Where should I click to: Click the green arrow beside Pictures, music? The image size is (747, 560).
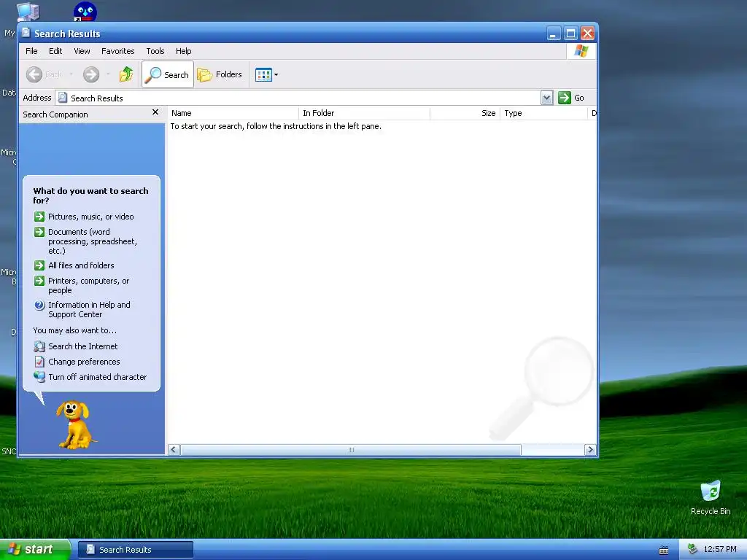(x=39, y=217)
